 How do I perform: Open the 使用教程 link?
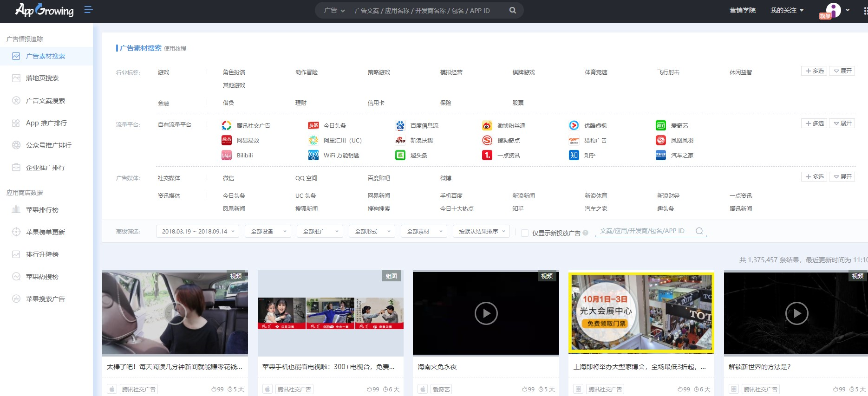pos(175,48)
